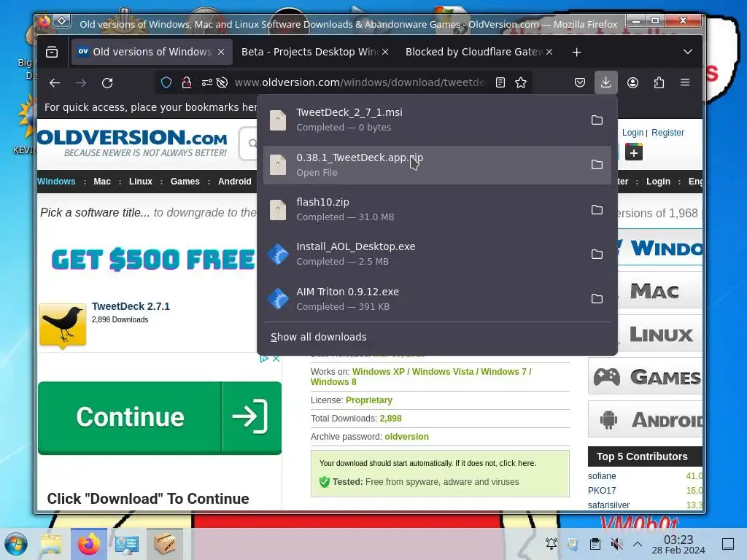This screenshot has width=747, height=560.
Task: Open the TweetDeck 2.7.1 title link
Action: point(131,306)
